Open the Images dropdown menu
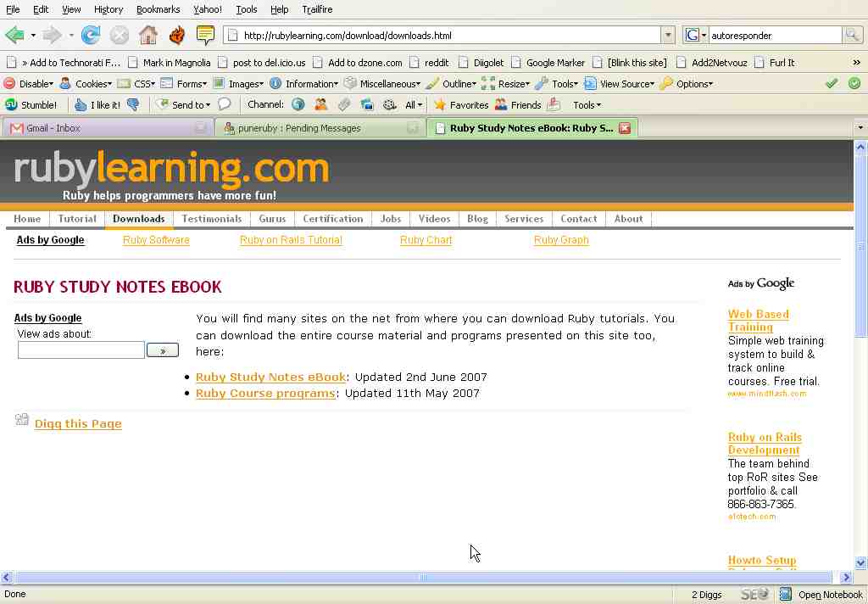 point(238,84)
